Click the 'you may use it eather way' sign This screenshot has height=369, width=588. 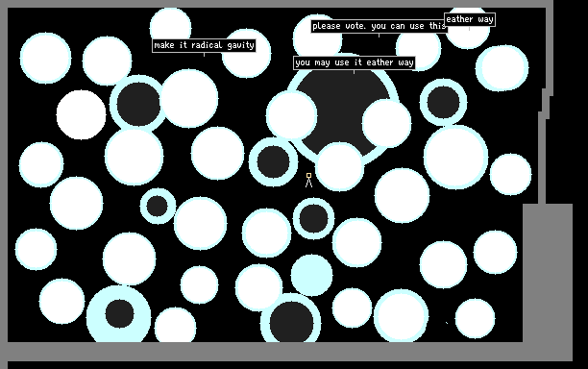click(x=355, y=62)
